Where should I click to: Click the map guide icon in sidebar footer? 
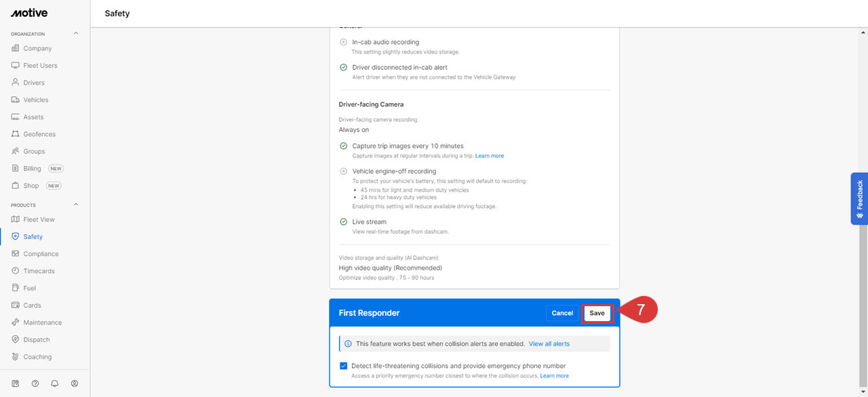pyautogui.click(x=16, y=383)
